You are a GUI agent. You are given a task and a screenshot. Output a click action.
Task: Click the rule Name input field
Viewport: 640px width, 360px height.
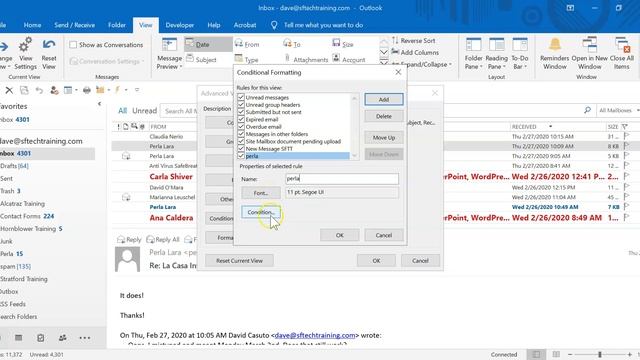coord(342,179)
